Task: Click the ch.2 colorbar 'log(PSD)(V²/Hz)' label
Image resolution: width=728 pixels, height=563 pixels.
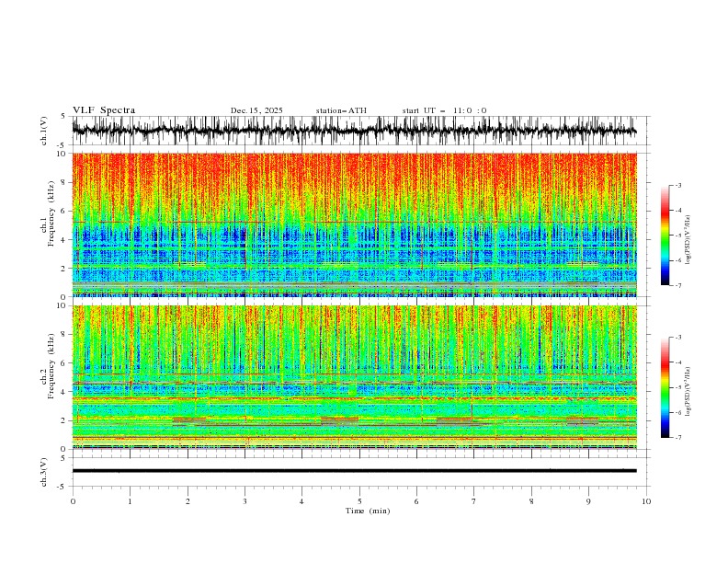Action: tap(688, 391)
